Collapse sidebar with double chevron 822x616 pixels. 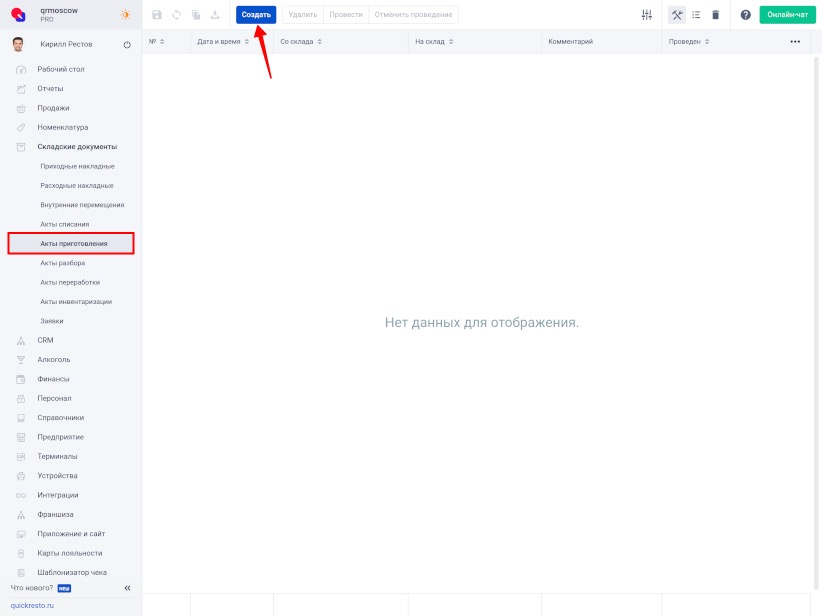127,588
